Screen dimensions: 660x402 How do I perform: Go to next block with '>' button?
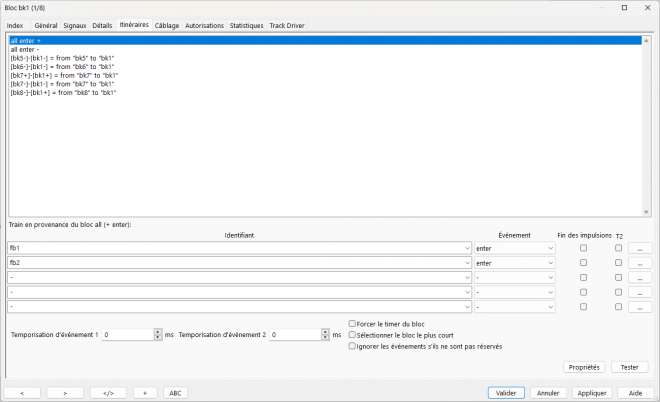coord(65,393)
